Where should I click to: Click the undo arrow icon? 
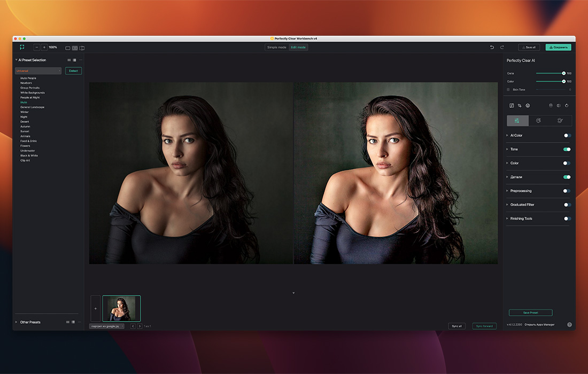492,48
